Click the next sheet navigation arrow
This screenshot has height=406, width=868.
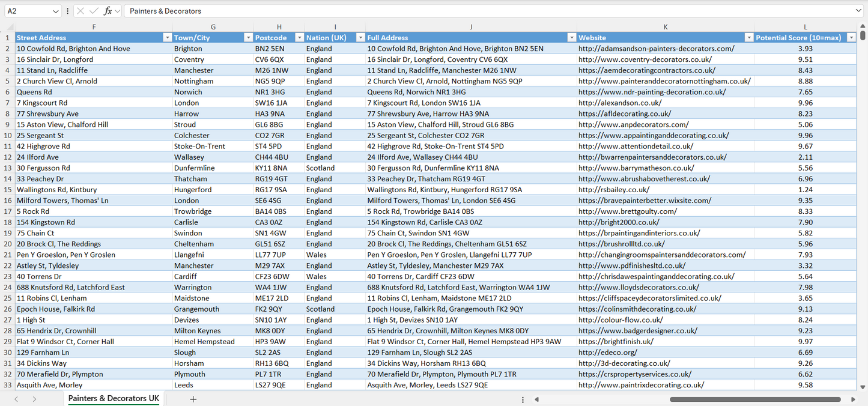coord(34,399)
